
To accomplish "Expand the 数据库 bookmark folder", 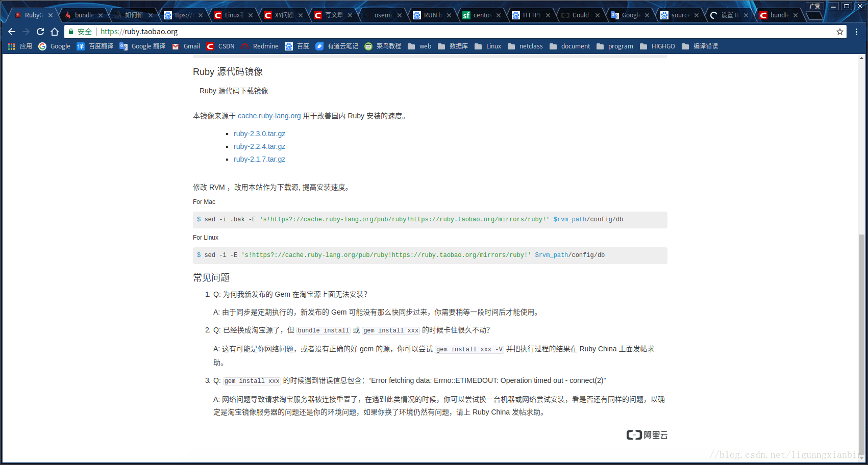I will click(x=453, y=46).
